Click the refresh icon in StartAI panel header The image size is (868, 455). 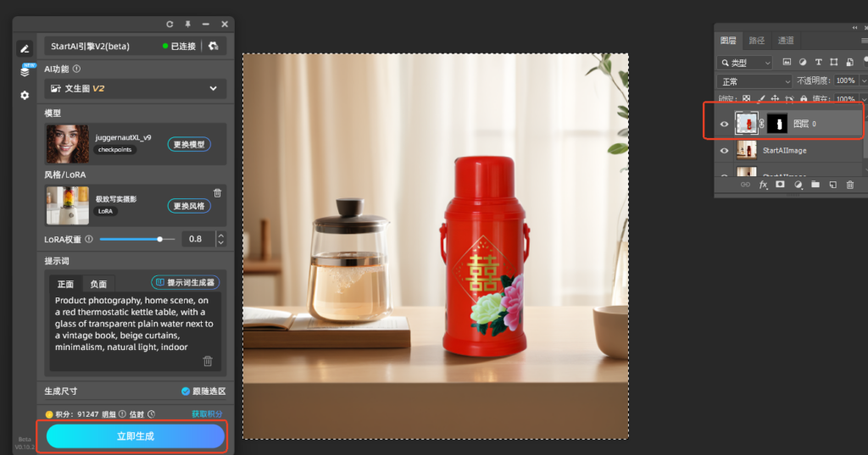click(x=170, y=25)
